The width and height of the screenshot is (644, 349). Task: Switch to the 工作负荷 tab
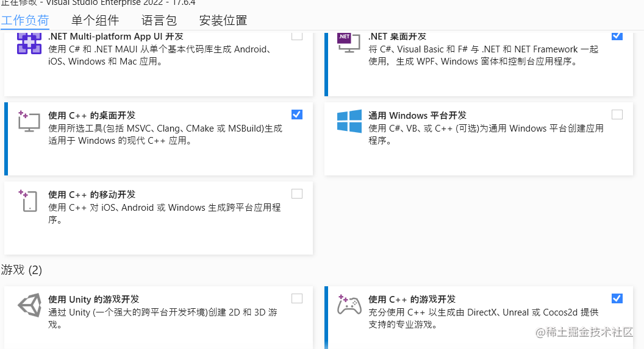click(x=25, y=21)
